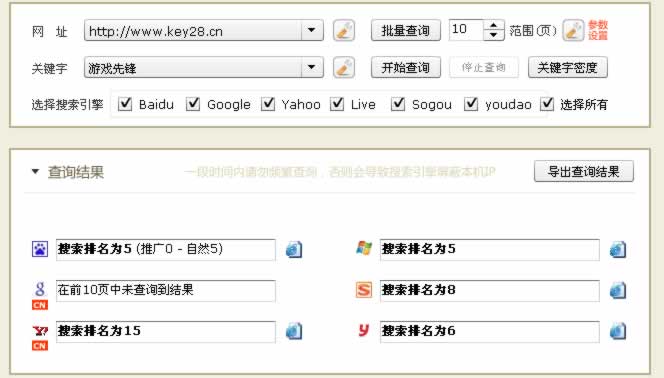The height and width of the screenshot is (378, 664).
Task: Click the Youdao y icon
Action: click(x=364, y=330)
